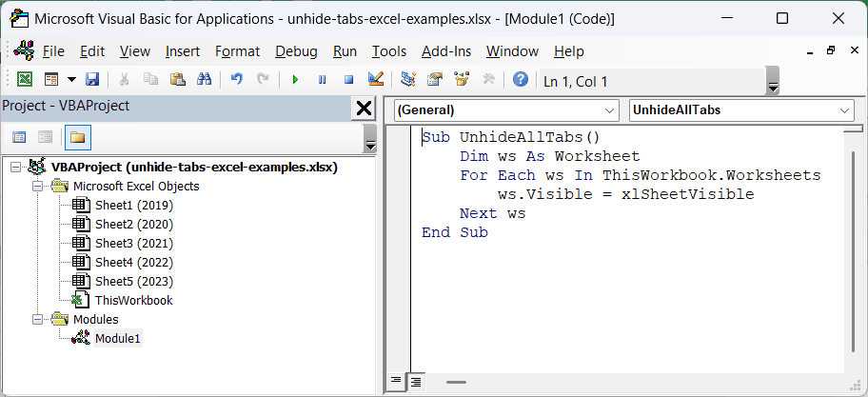Open Properties Window toolbar icon
This screenshot has width=868, height=397.
click(435, 80)
